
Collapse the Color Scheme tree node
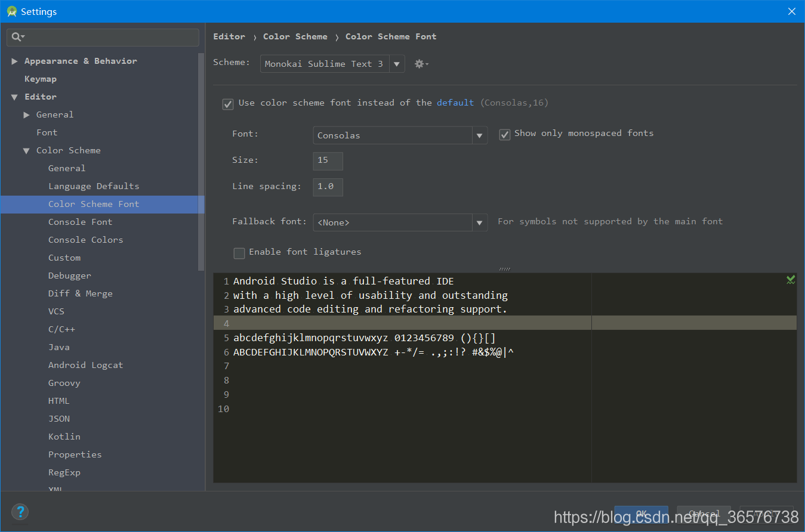[26, 150]
